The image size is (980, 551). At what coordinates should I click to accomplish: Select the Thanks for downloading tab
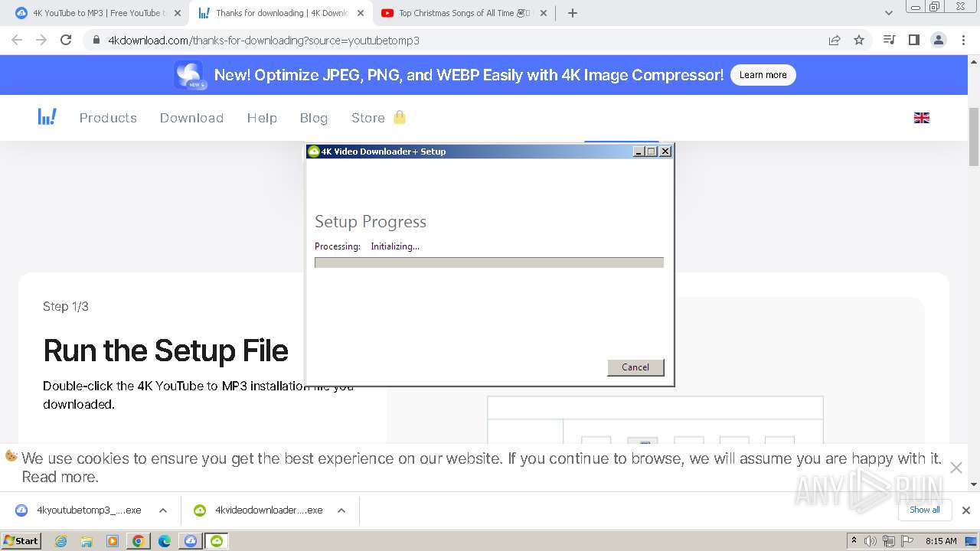[x=280, y=13]
